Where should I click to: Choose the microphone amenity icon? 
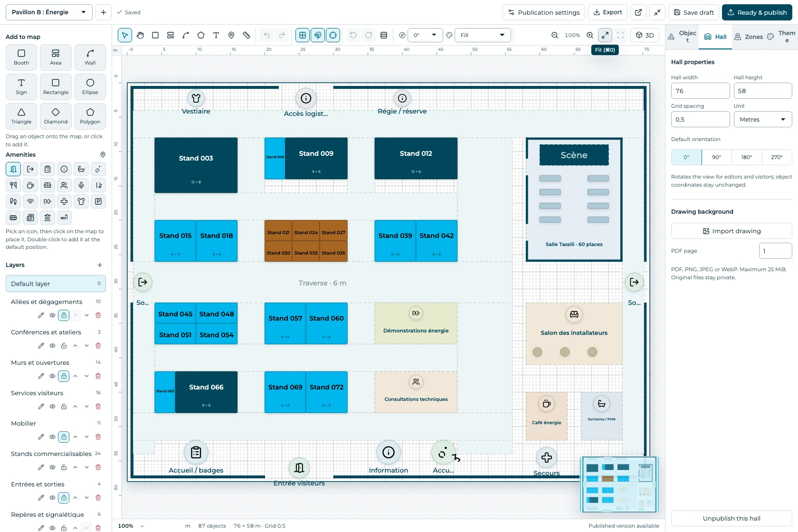point(81,185)
